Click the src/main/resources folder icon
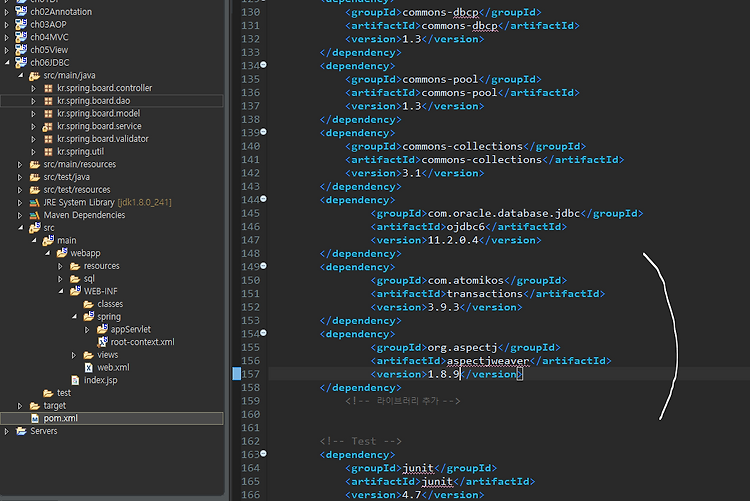Image resolution: width=750 pixels, height=501 pixels. (x=34, y=164)
